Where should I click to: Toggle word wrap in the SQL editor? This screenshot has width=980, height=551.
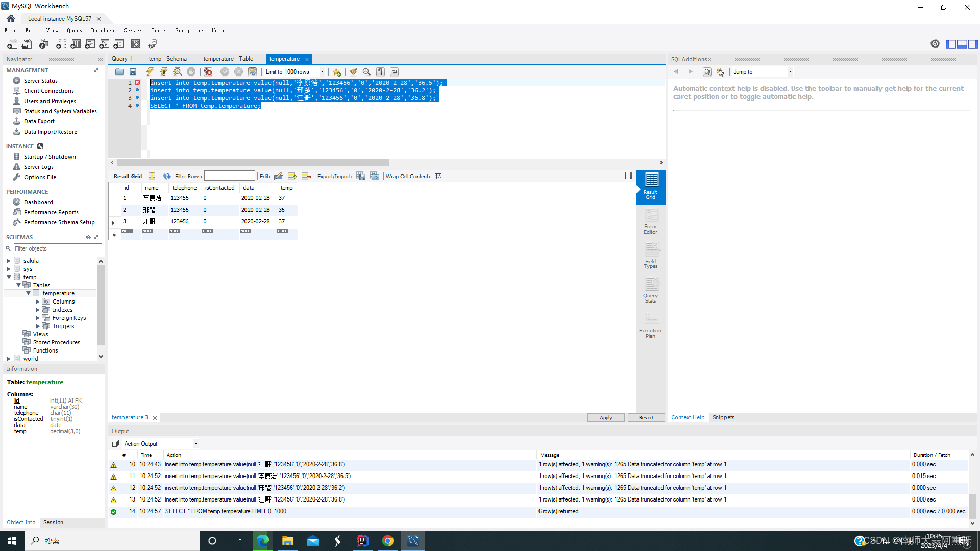(x=394, y=71)
